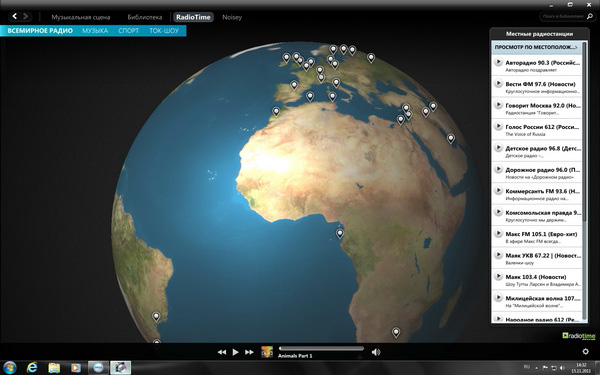Play the Вести ФМ 97.6 station
Viewport: 600px width, 375px height.
point(498,83)
